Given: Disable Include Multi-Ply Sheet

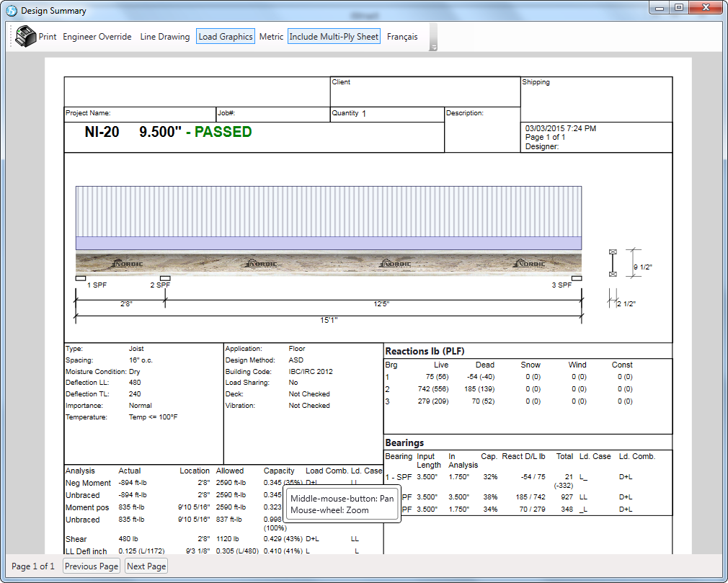Looking at the screenshot, I should [x=334, y=37].
